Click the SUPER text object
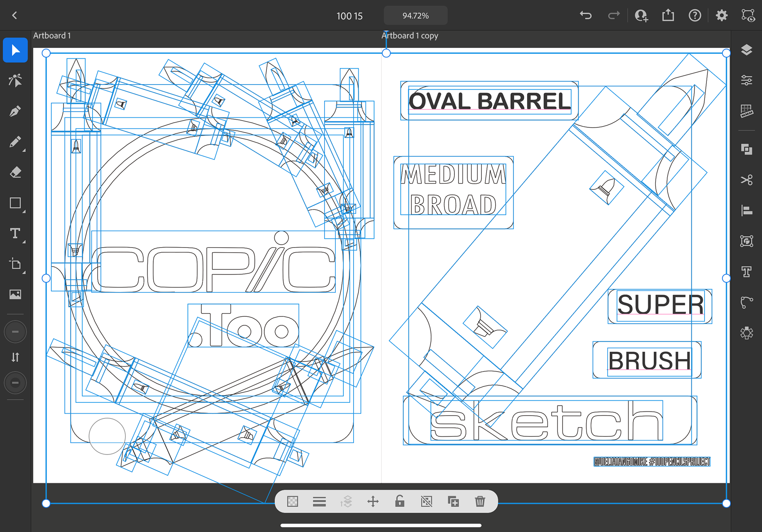The image size is (762, 532). tap(660, 305)
